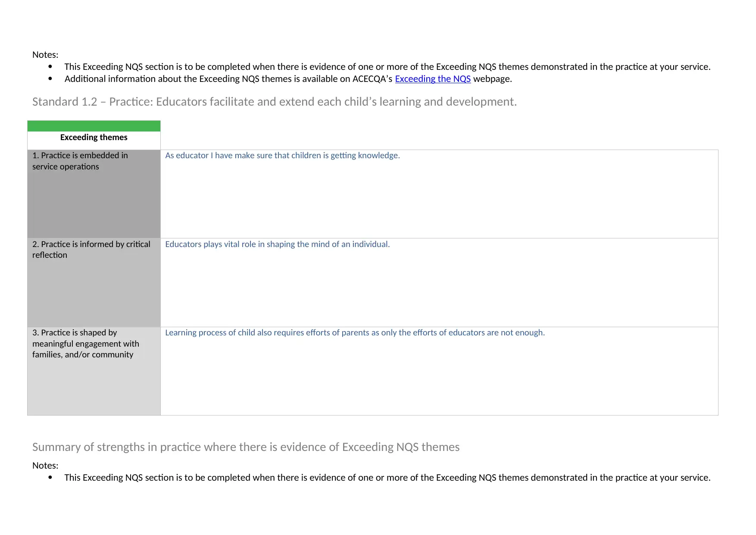
Task: Click the Standard 1.2 Practice heading
Action: (x=275, y=102)
